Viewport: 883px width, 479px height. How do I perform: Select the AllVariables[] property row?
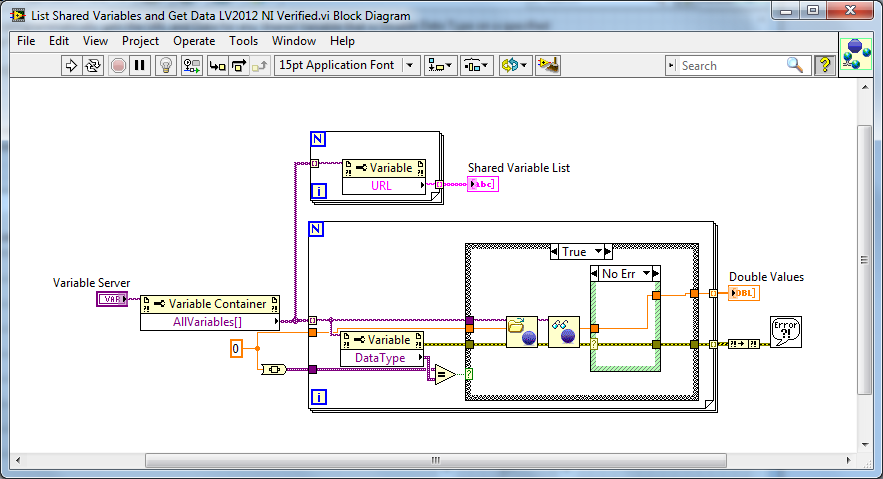(x=210, y=322)
